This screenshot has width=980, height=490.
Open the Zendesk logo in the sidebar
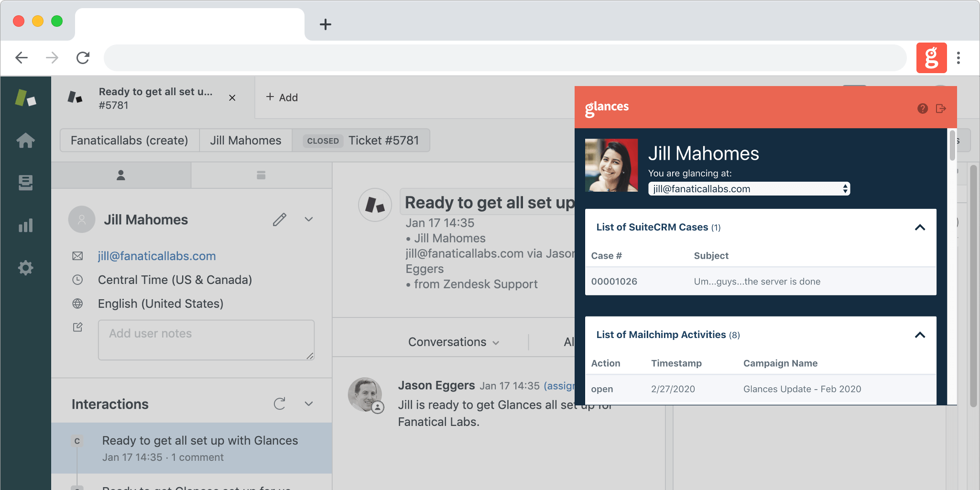click(25, 98)
